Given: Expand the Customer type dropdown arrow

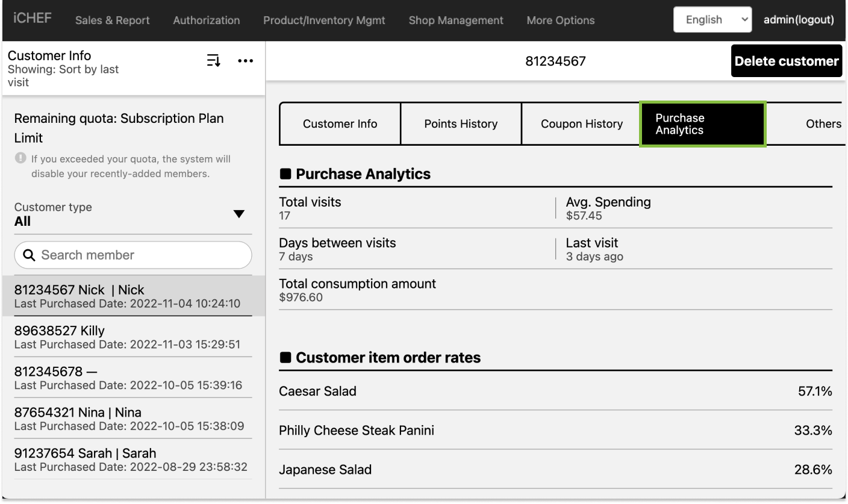Looking at the screenshot, I should [238, 214].
